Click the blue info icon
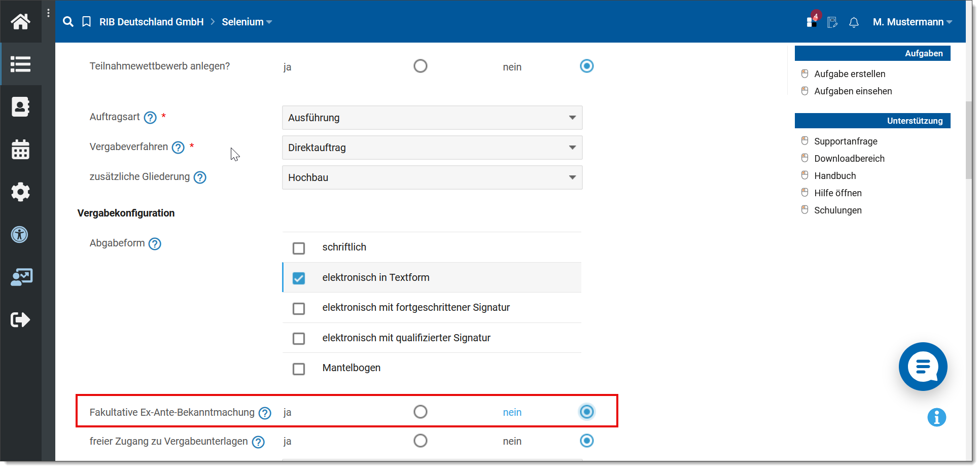This screenshot has width=980, height=469. coord(936,417)
